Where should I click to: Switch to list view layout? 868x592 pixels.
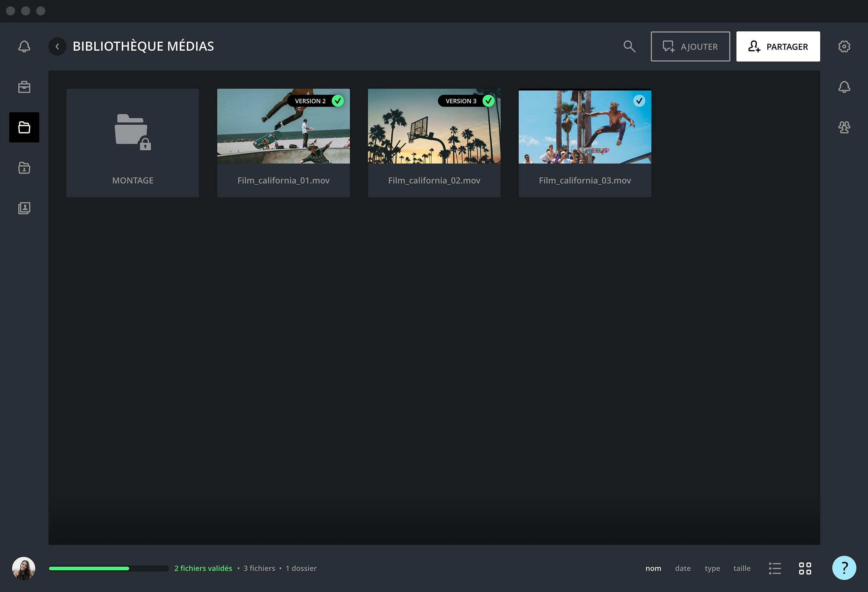coord(775,568)
